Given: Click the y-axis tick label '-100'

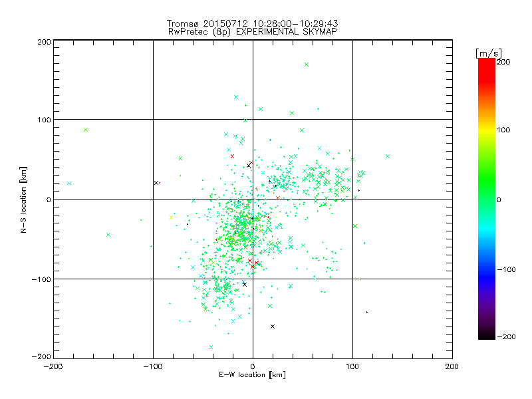Looking at the screenshot, I should point(41,279).
